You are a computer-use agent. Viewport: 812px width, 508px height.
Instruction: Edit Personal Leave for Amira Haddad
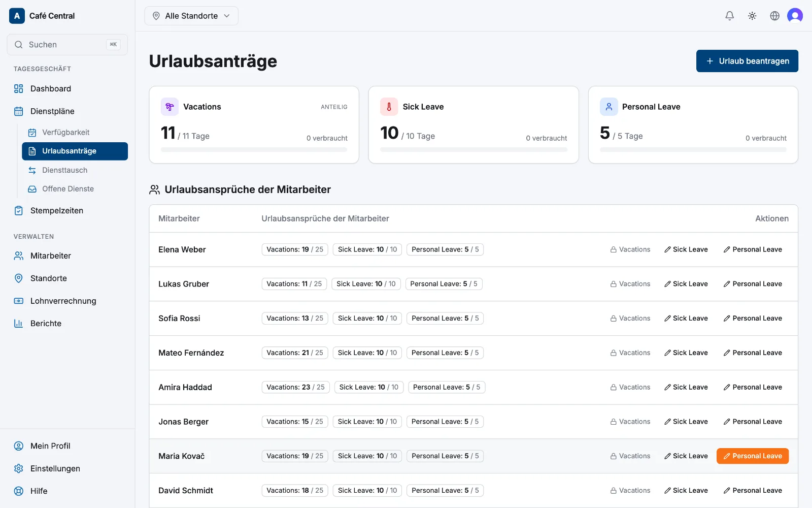pyautogui.click(x=753, y=387)
